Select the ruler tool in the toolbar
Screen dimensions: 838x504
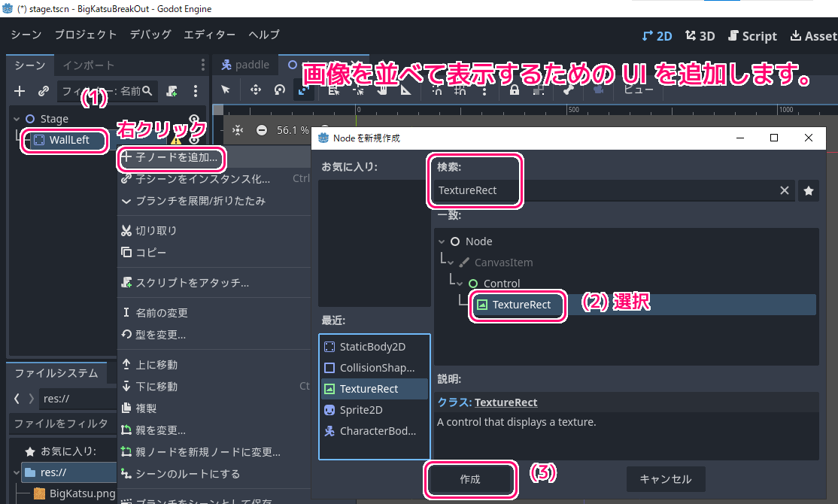click(x=406, y=90)
